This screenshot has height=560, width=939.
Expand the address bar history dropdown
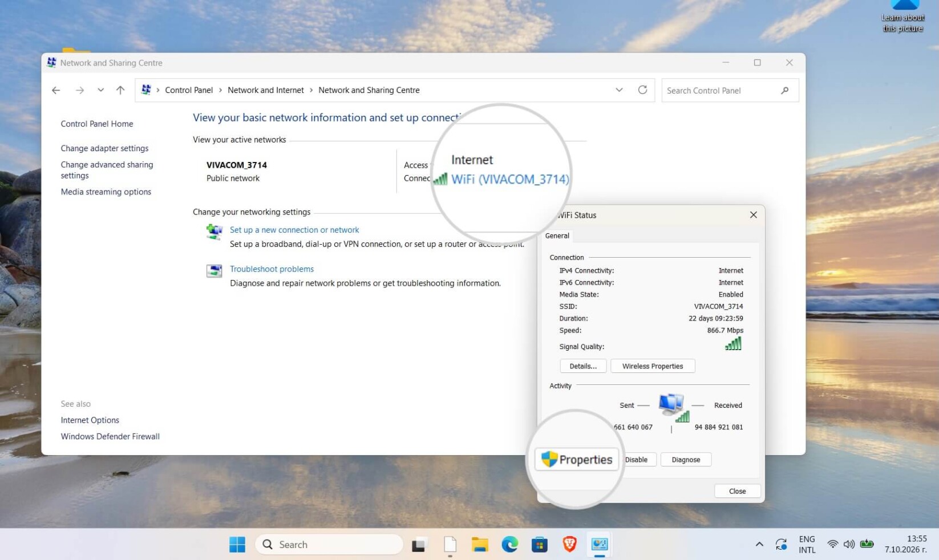(619, 90)
